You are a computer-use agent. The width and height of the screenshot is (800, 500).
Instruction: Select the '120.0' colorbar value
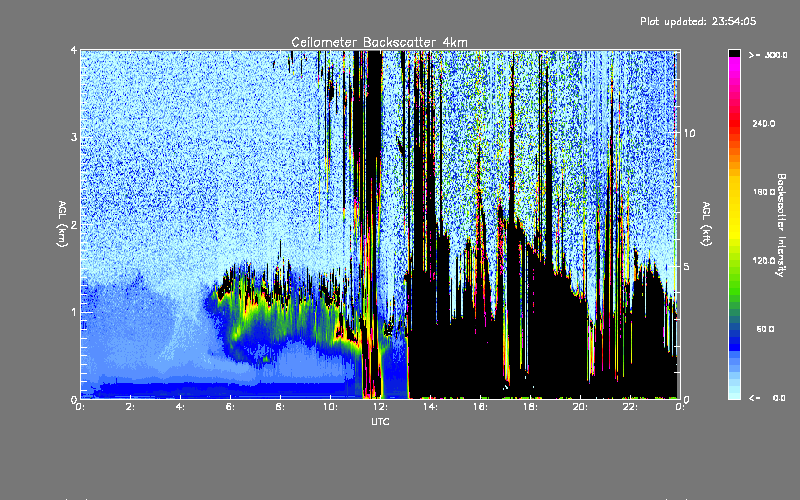click(x=764, y=260)
